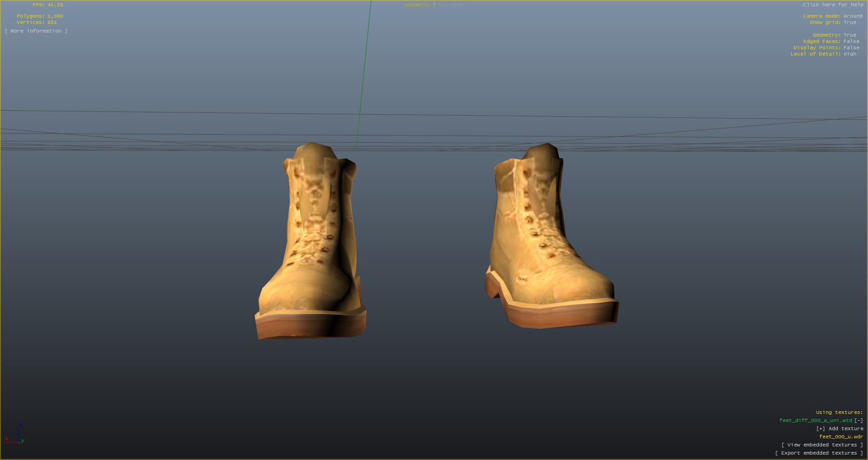This screenshot has height=460, width=868.
Task: Select the feet_000_u.wdr model name
Action: tap(841, 437)
